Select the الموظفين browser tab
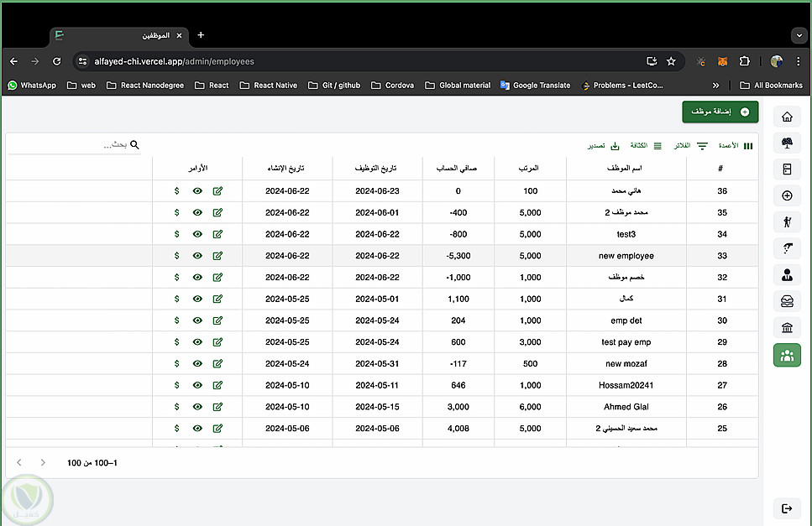 (119, 36)
